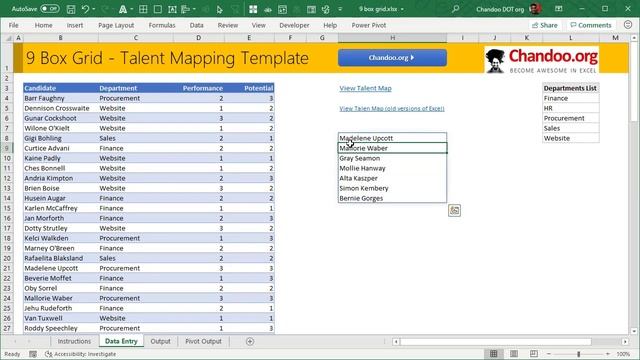640x360 pixels.
Task: Open the undo history dropdown arrow
Action: point(93,9)
